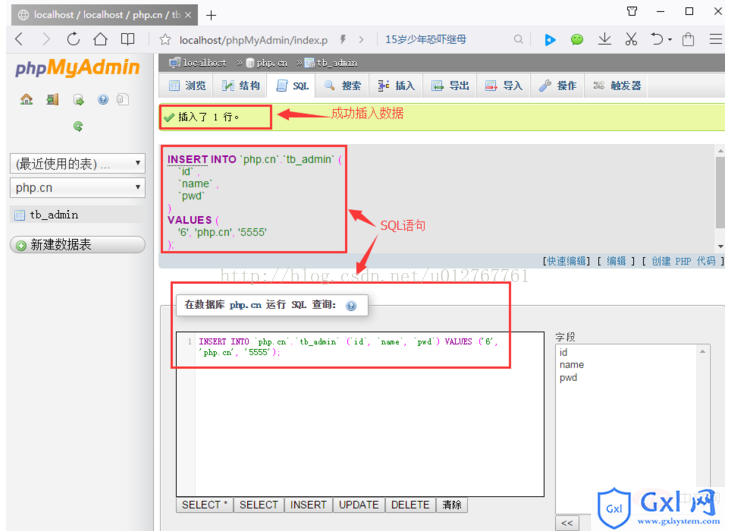Click the lightning speed mode icon
The width and height of the screenshot is (731, 531).
(343, 40)
